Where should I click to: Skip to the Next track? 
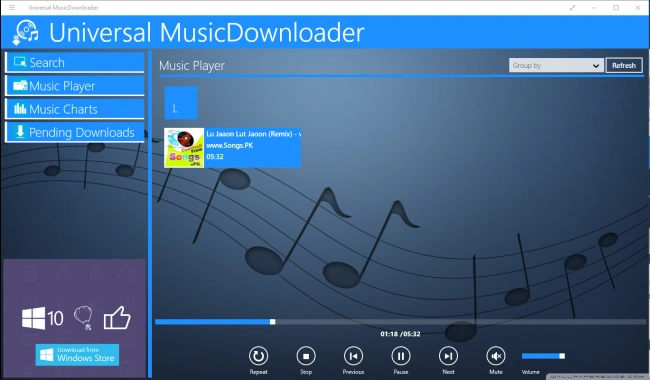448,356
